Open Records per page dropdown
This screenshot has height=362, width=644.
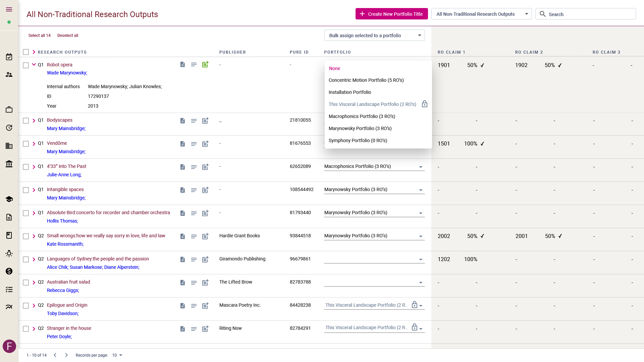(117, 355)
